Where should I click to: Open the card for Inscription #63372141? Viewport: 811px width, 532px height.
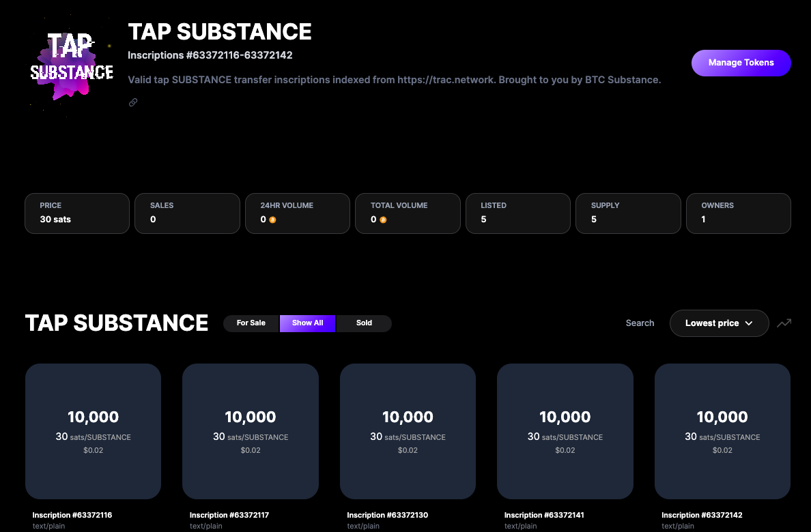[565, 431]
